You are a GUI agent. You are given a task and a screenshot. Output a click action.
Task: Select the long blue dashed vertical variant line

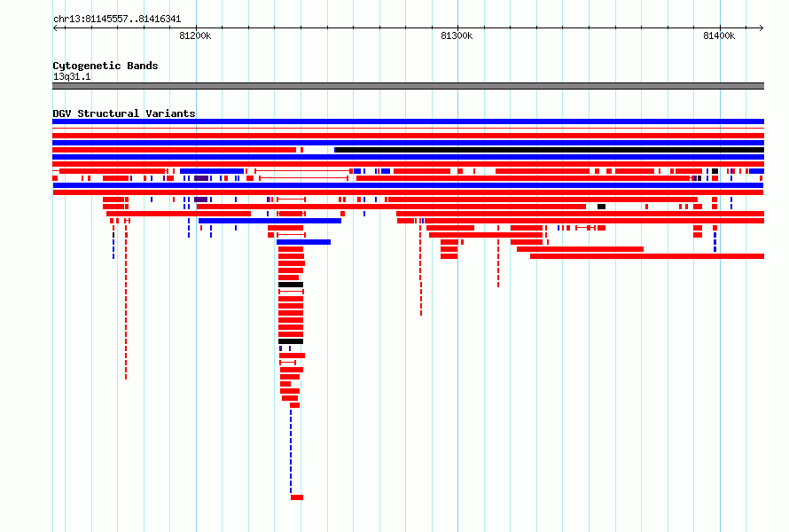click(x=291, y=451)
